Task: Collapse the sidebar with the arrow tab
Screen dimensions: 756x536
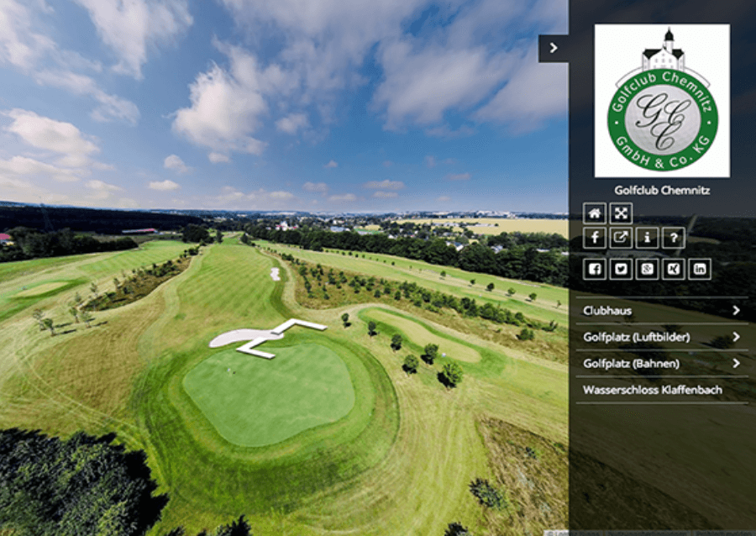Action: coord(554,48)
